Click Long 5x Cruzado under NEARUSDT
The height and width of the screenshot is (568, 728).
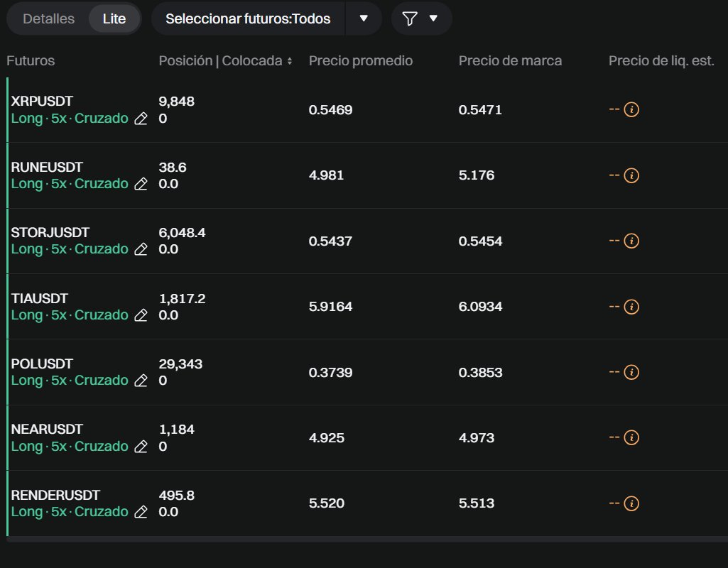pos(70,447)
